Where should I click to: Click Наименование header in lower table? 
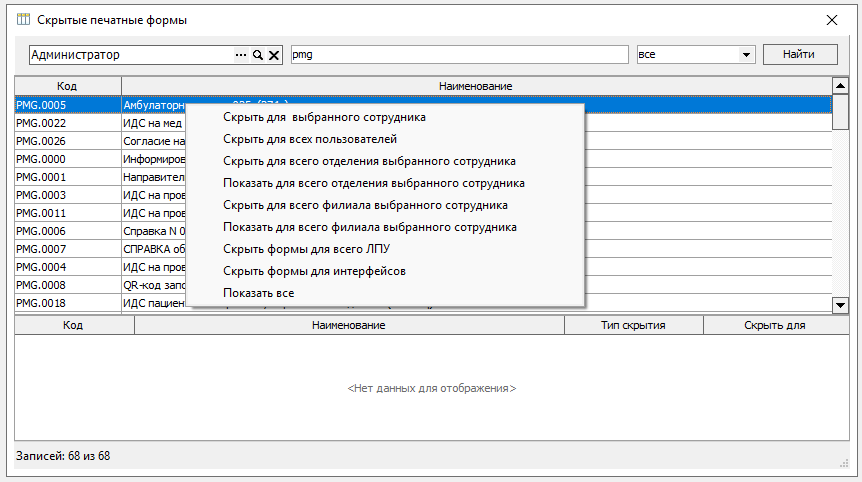[349, 325]
